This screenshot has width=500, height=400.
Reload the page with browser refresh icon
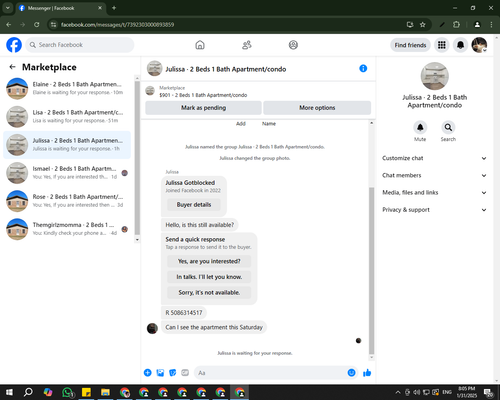(x=37, y=25)
